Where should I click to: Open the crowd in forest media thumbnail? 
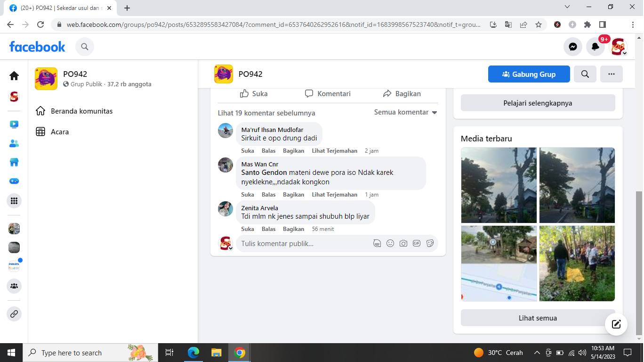pyautogui.click(x=577, y=263)
